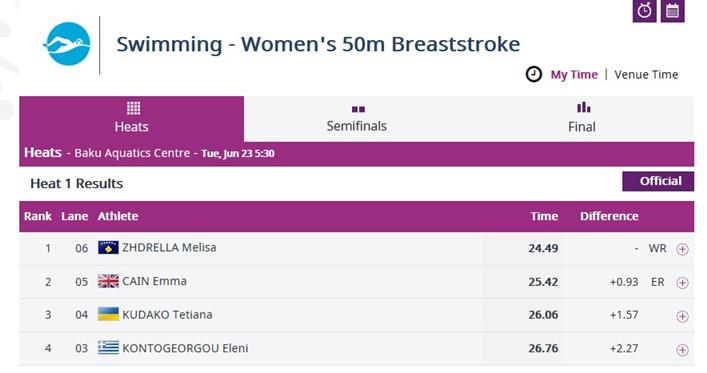
Task: Open athlete CAIN Emma's name link
Action: coord(154,281)
